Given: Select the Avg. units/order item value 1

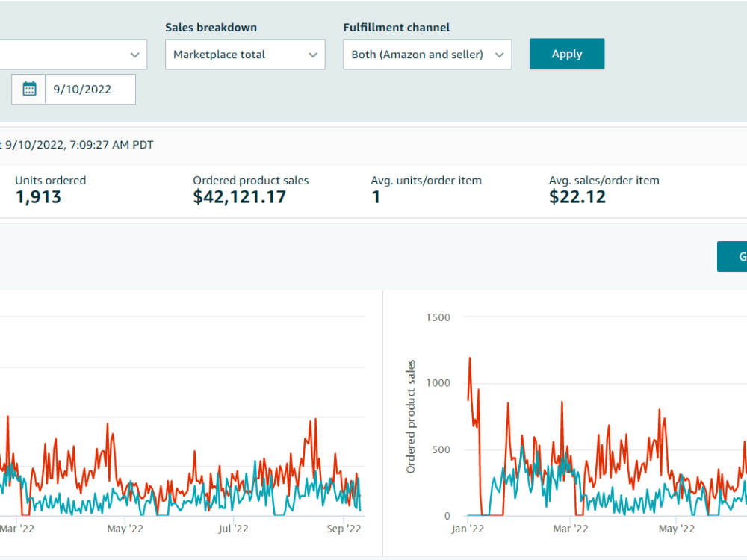Looking at the screenshot, I should coord(376,197).
